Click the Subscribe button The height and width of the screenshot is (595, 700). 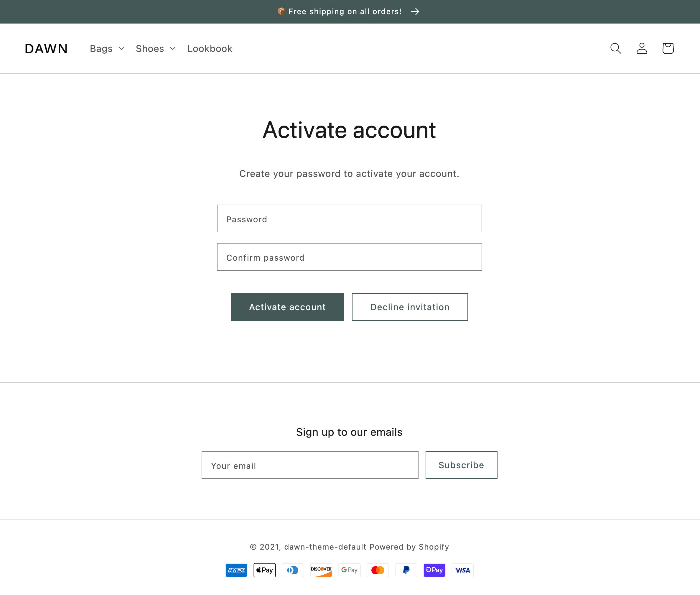pos(461,465)
